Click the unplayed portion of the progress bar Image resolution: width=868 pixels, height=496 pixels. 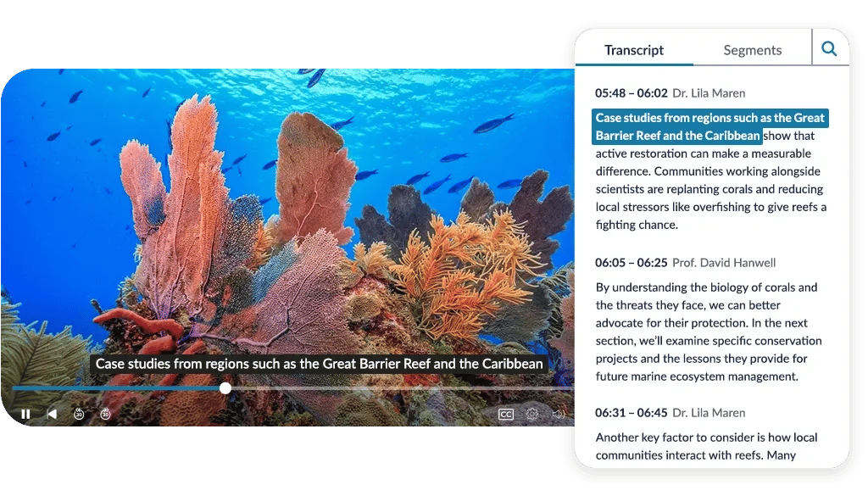click(398, 388)
